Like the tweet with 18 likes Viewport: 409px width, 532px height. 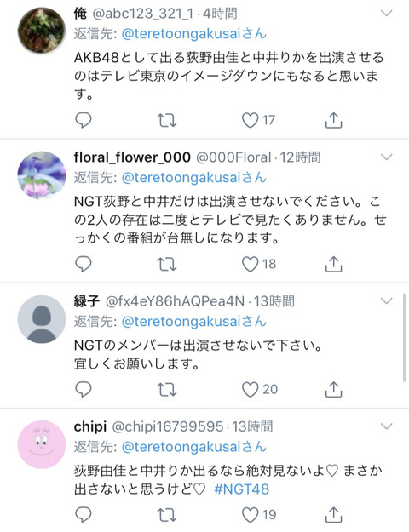click(x=250, y=264)
